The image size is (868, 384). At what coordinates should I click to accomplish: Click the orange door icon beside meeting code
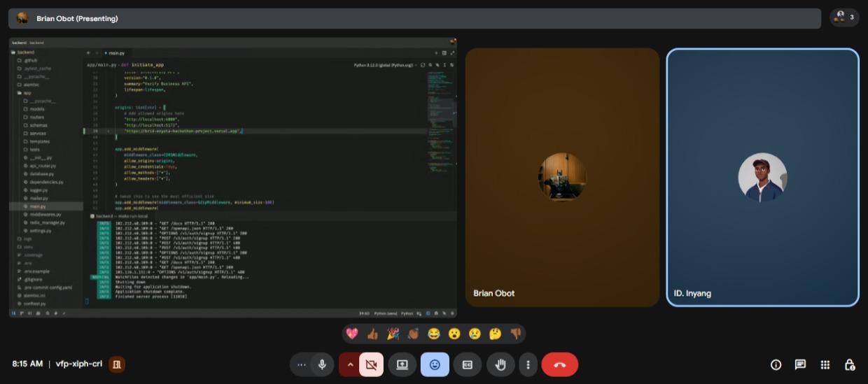[117, 364]
